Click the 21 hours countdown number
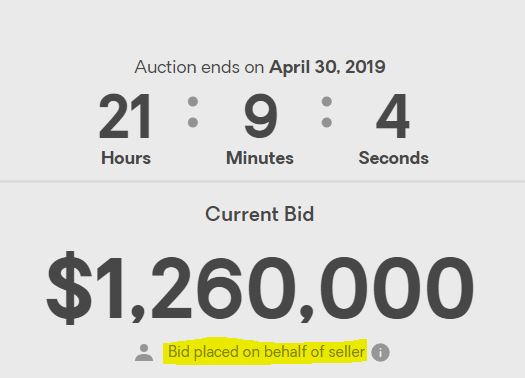Screen dimensions: 525x378 125,116
